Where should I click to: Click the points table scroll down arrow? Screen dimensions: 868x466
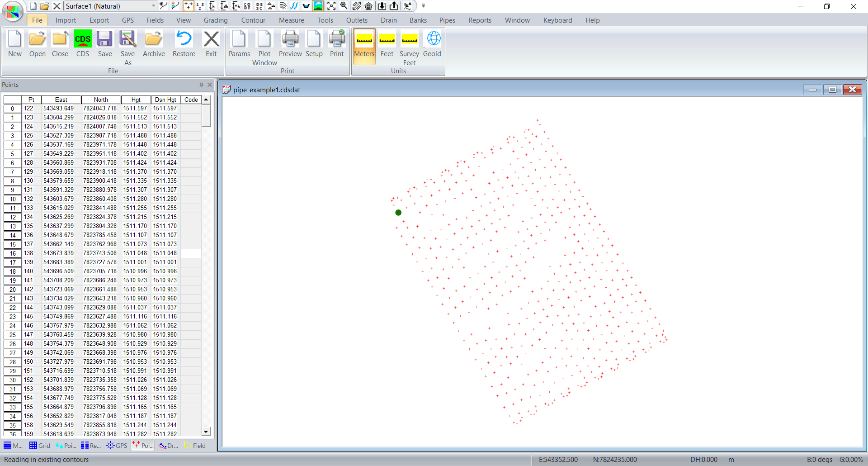206,432
